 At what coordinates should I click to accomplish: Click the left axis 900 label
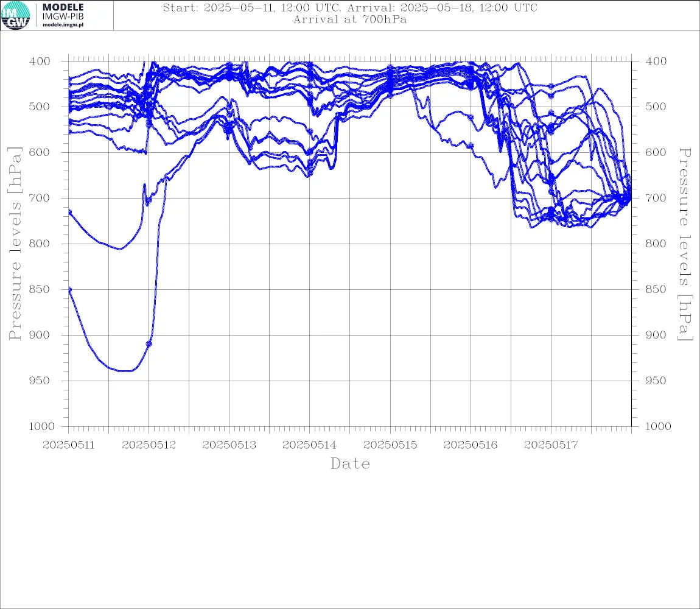(x=40, y=335)
